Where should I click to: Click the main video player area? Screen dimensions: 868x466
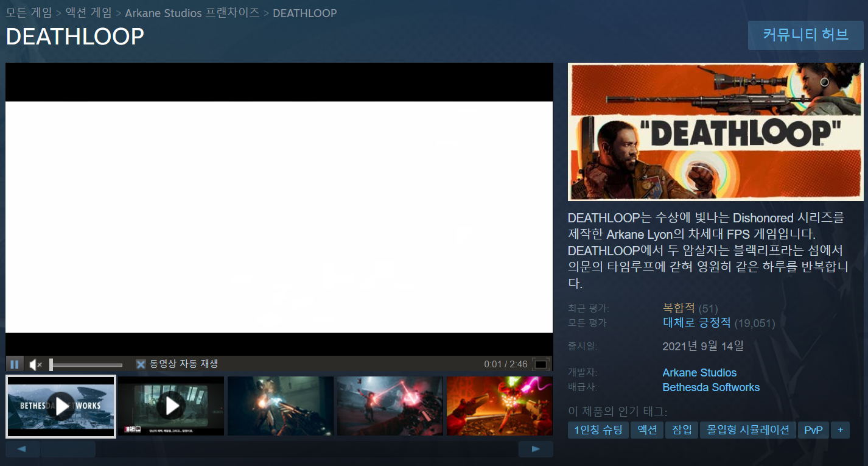[x=279, y=209]
